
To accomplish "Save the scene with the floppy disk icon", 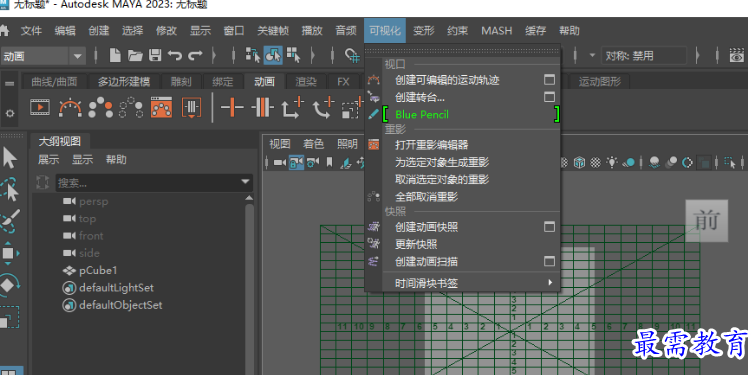I will pos(155,55).
